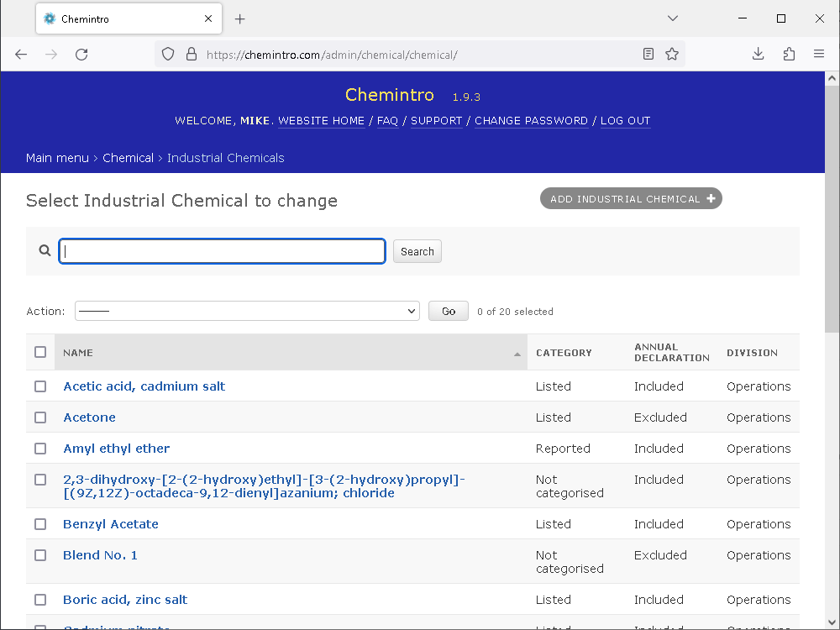Sort by Category column header
The image size is (840, 630).
click(x=564, y=353)
